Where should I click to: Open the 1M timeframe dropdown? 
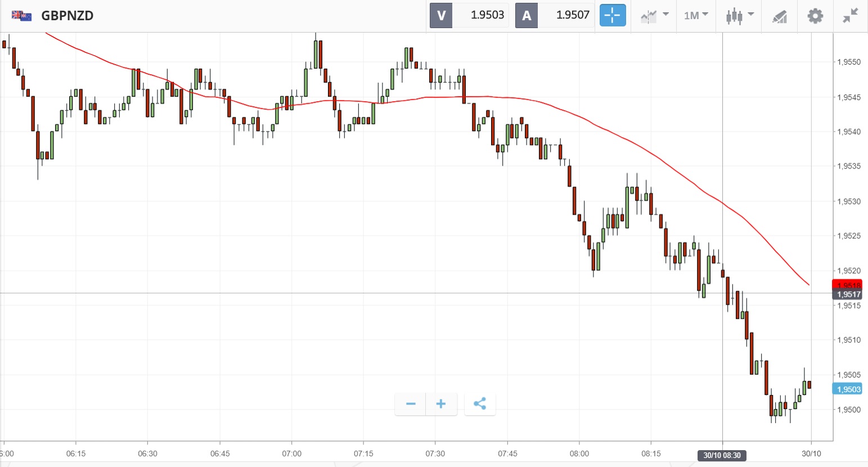(x=696, y=16)
